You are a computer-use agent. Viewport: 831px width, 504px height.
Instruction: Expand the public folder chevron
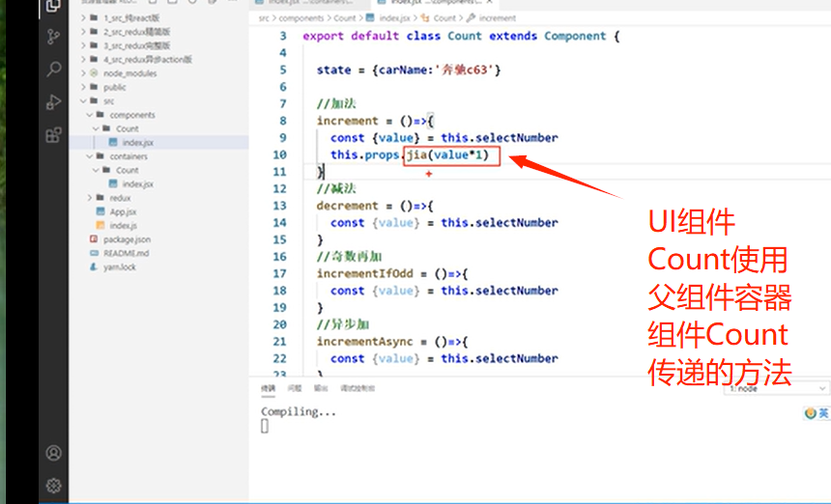pos(83,87)
